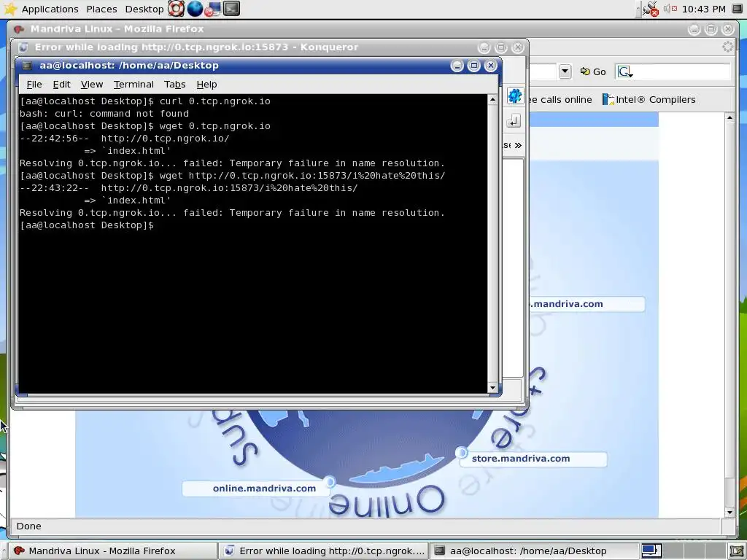Open Intel Compilers bookmark
This screenshot has height=560, width=747.
[649, 99]
